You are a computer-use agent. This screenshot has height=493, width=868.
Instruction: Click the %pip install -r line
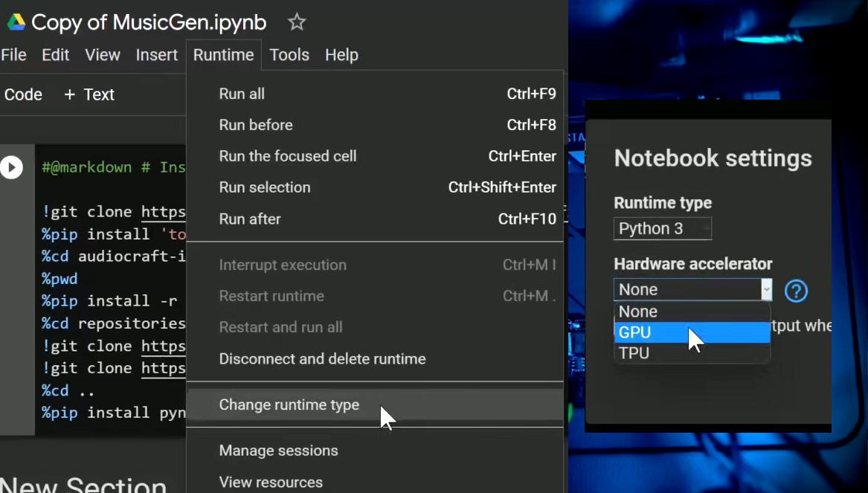109,301
